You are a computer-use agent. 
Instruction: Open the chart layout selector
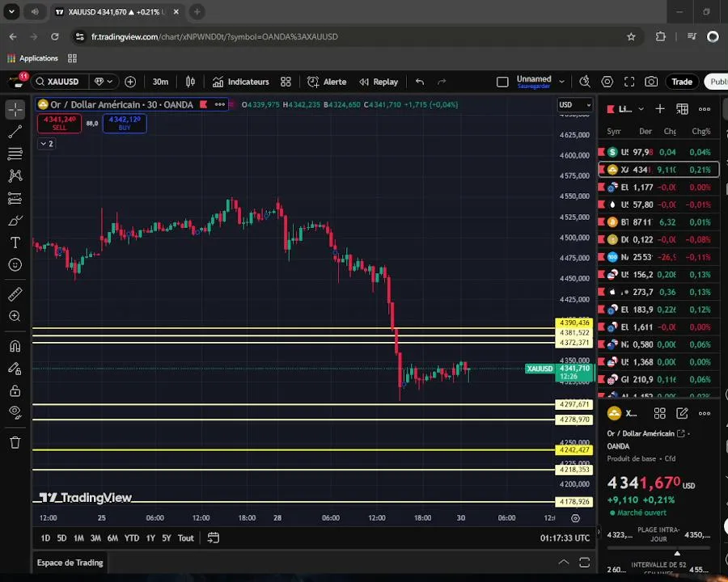(502, 82)
